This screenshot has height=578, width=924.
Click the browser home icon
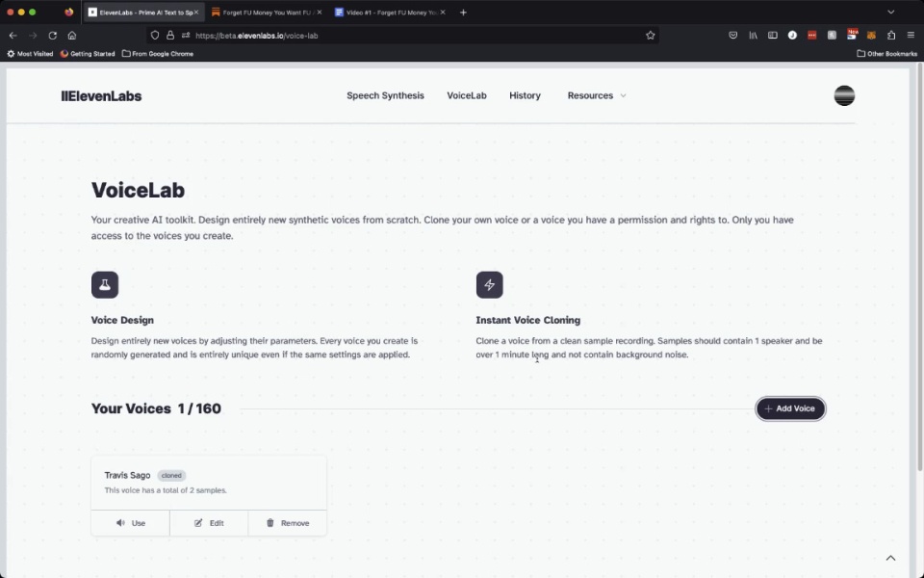[72, 36]
